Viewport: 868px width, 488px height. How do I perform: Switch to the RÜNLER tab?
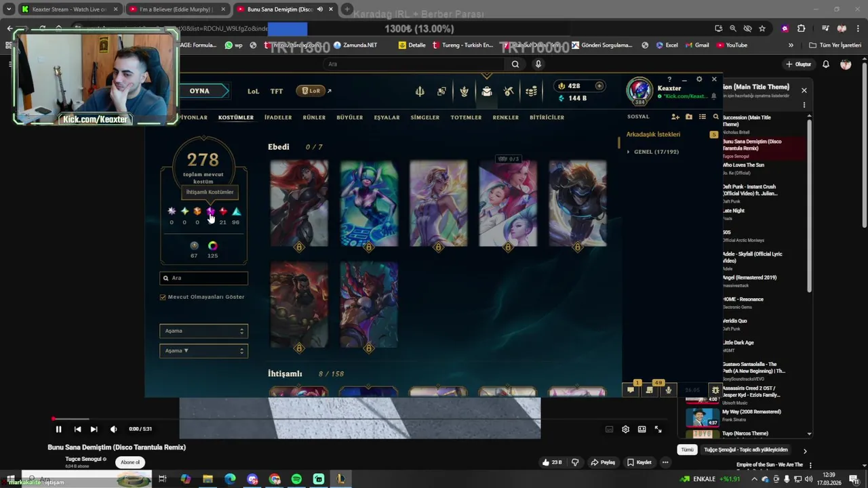pyautogui.click(x=314, y=117)
